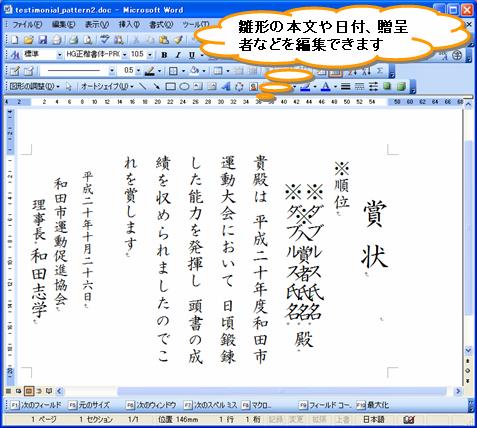
Task: Expand the HG正楷書体 font name dropdown
Action: click(x=125, y=55)
